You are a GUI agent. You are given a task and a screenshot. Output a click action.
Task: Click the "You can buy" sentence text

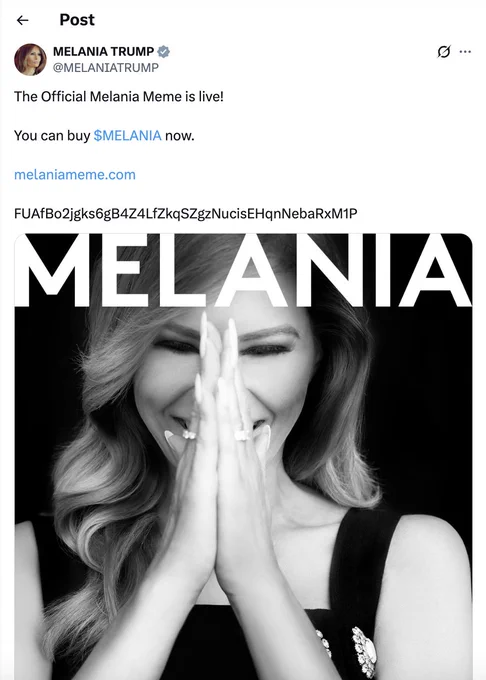coord(52,136)
